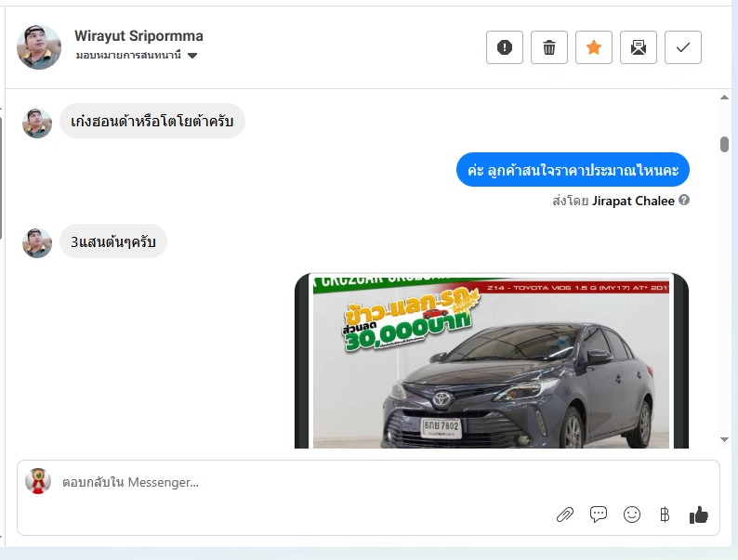The width and height of the screenshot is (738, 560).
Task: Mark conversation as done with checkmark
Action: point(683,47)
